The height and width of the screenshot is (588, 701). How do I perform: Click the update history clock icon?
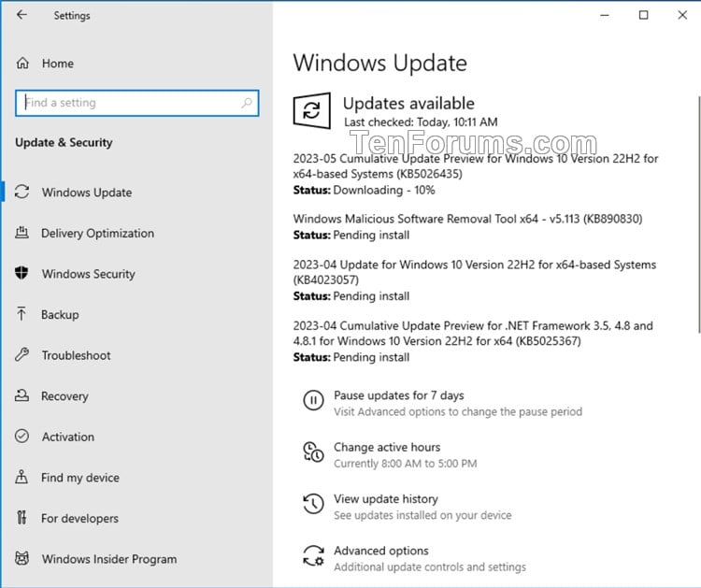pos(313,504)
